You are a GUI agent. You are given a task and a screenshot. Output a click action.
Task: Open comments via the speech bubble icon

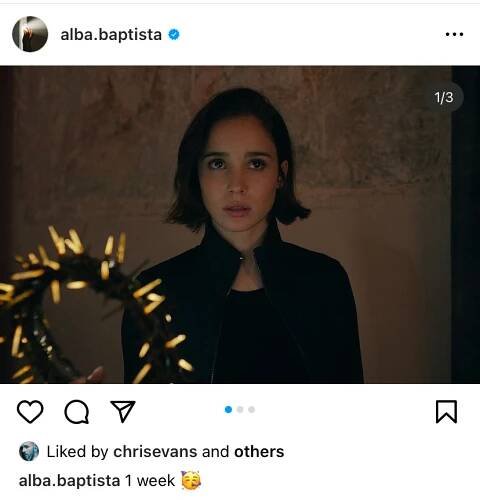[77, 412]
